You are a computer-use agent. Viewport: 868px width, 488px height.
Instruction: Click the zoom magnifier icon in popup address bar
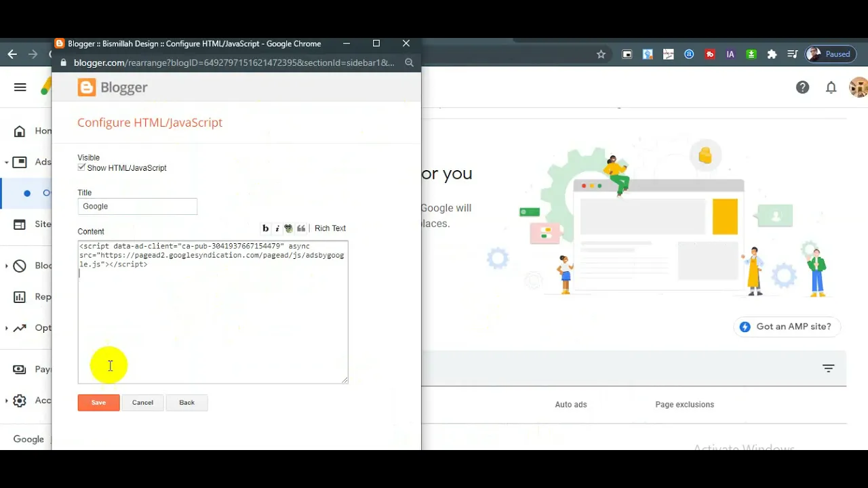[409, 62]
